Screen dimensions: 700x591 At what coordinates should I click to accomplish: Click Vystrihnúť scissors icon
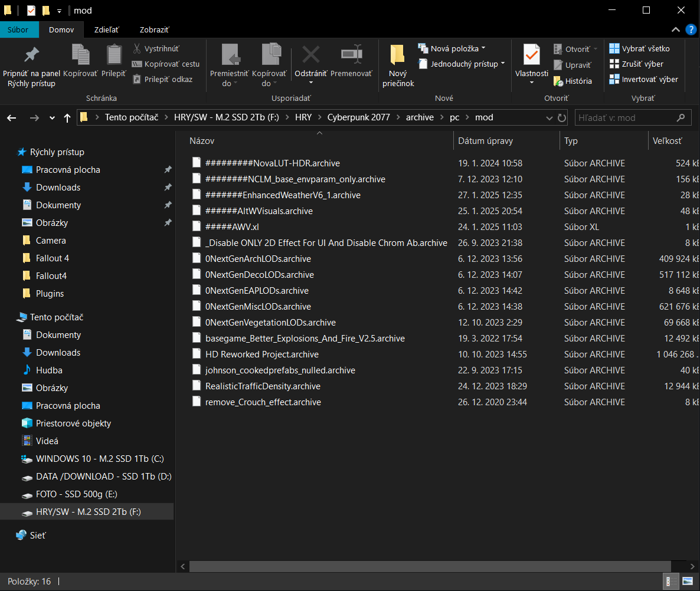pyautogui.click(x=137, y=48)
